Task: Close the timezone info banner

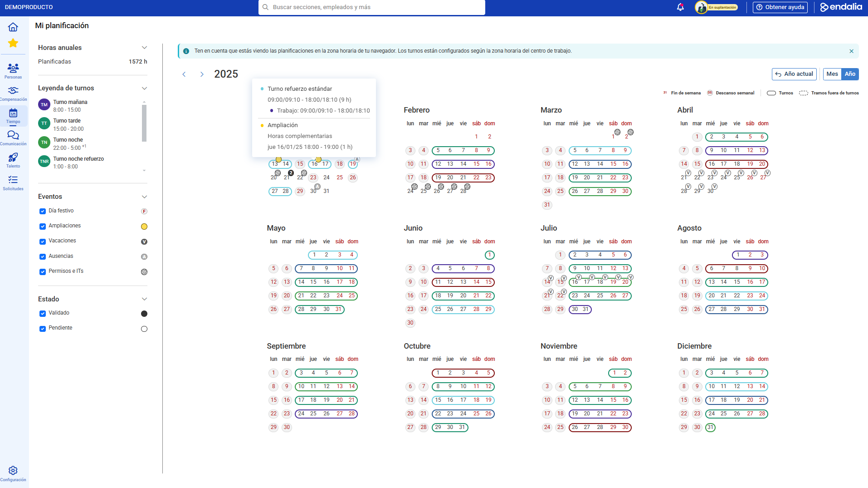Action: (851, 51)
